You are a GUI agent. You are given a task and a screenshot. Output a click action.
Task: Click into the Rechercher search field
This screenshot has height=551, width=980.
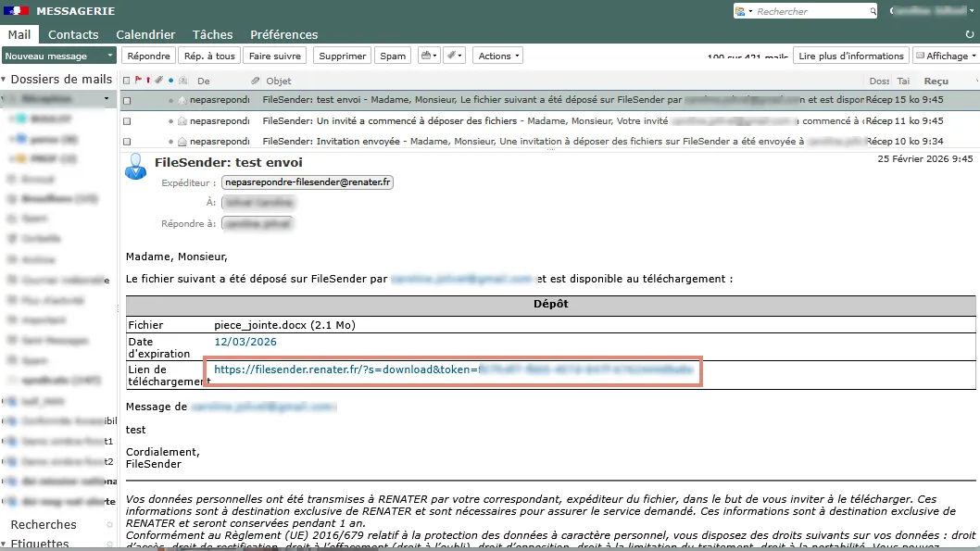click(x=810, y=11)
